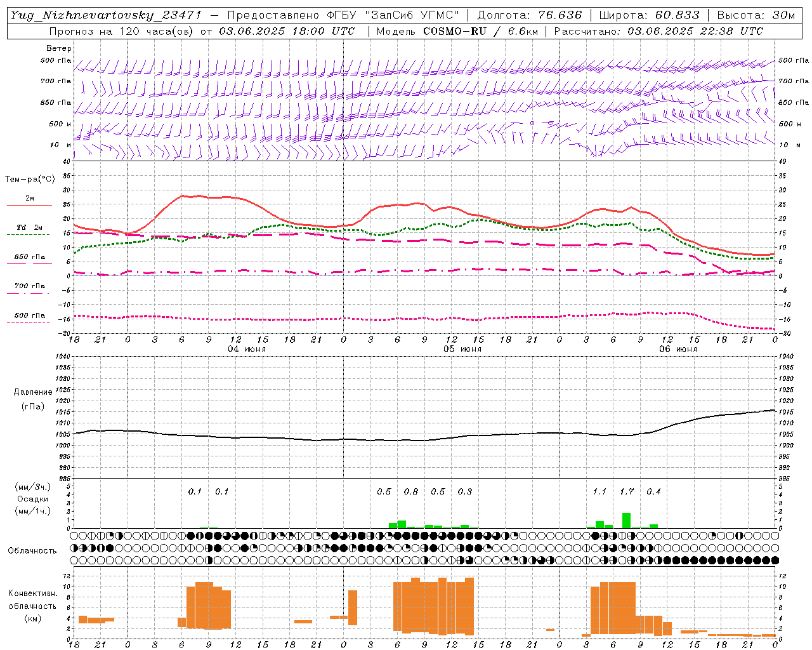Click the 'Ветер' wind panel label
Screen dimensions: 812x650
59,48
